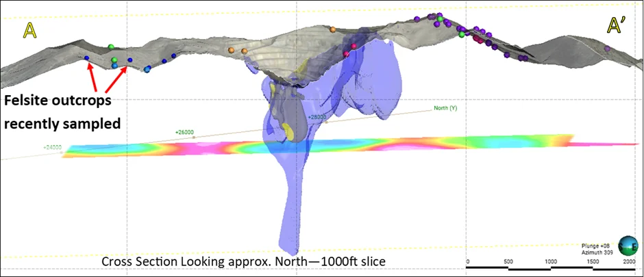Select the green sample point on left ridge
644x277 pixels.
pyautogui.click(x=111, y=47)
